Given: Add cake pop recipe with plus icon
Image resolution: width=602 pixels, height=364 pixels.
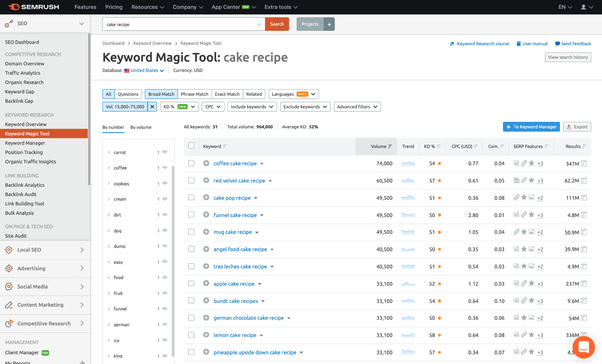Looking at the screenshot, I should [x=206, y=197].
